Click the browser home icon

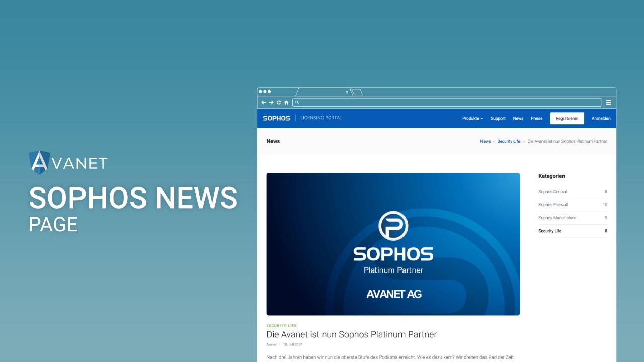(x=286, y=102)
